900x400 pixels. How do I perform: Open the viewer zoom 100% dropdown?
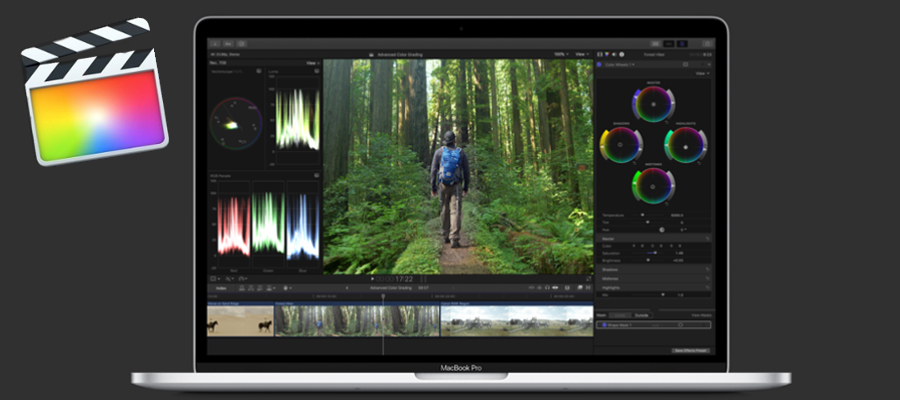click(x=562, y=54)
